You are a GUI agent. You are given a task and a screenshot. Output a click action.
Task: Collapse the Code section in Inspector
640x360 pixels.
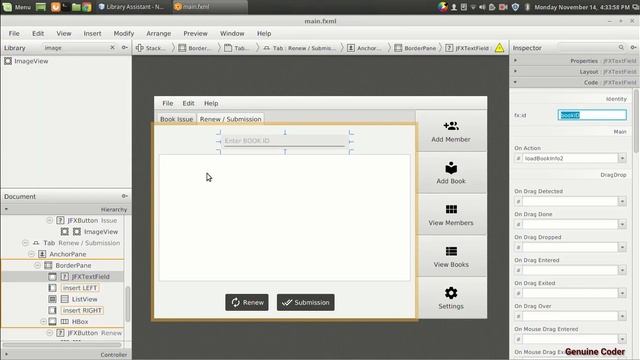(x=516, y=82)
